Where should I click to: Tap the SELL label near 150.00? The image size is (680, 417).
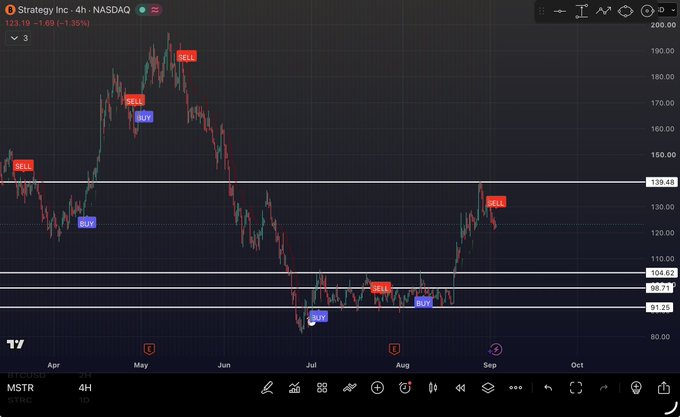(x=23, y=166)
